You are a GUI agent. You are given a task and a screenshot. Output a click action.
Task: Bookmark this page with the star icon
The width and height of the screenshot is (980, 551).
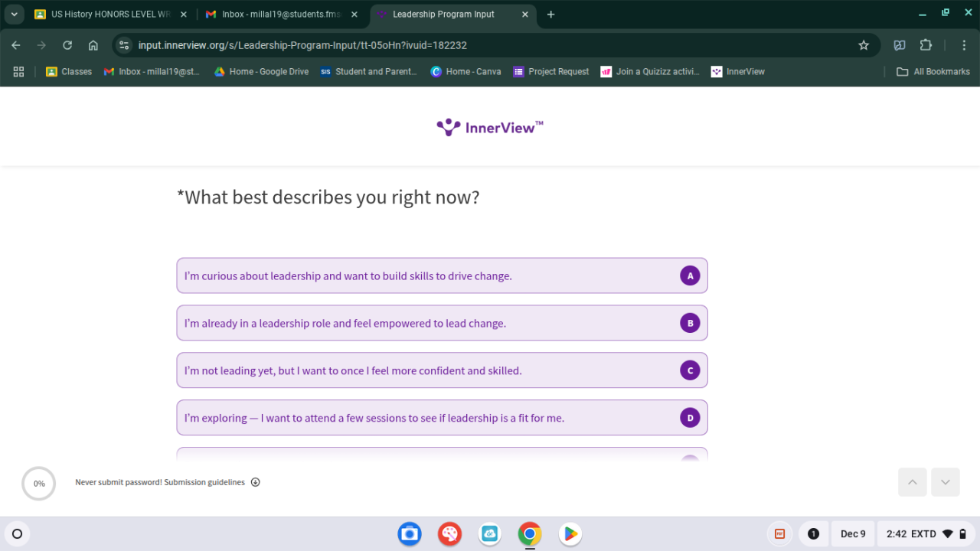864,45
